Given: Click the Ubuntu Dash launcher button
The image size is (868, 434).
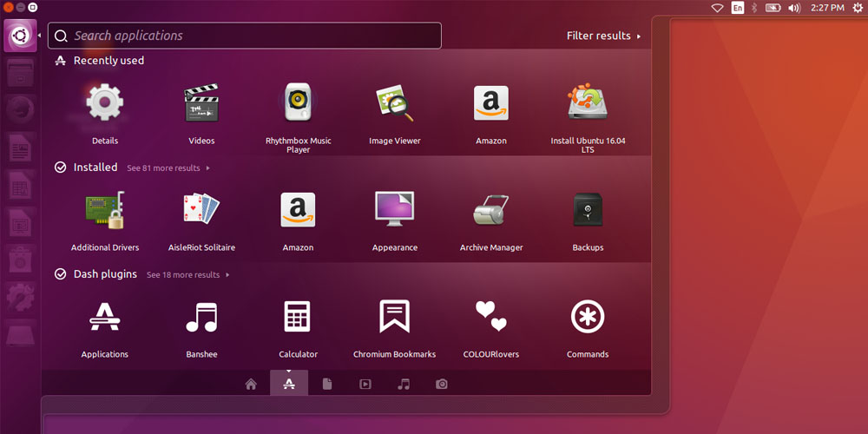Looking at the screenshot, I should click(x=21, y=36).
